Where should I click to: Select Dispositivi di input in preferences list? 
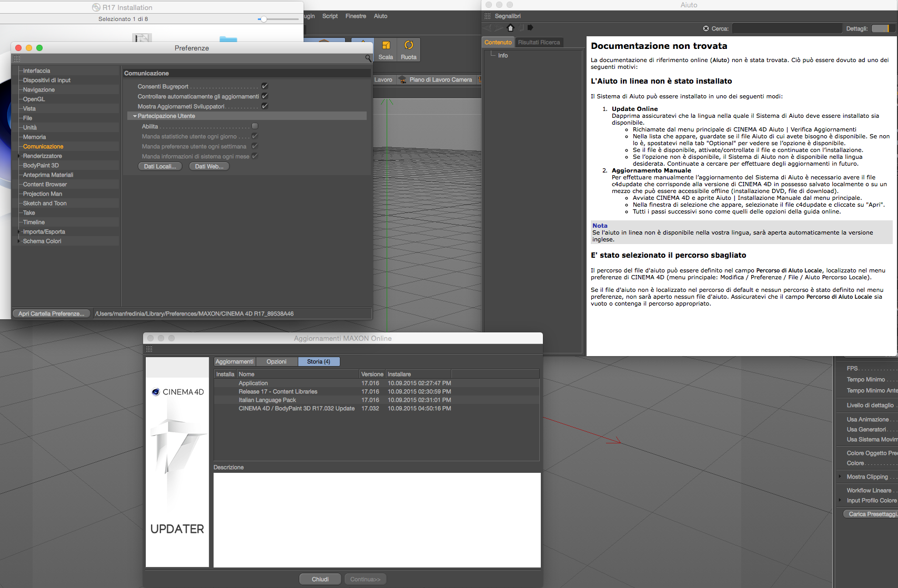click(46, 80)
